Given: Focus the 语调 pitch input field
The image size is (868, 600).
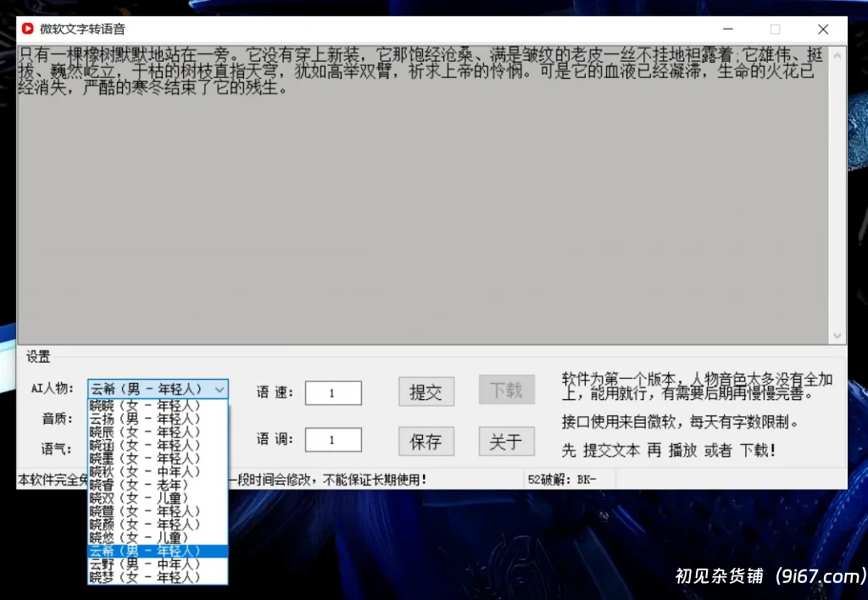Looking at the screenshot, I should point(333,440).
